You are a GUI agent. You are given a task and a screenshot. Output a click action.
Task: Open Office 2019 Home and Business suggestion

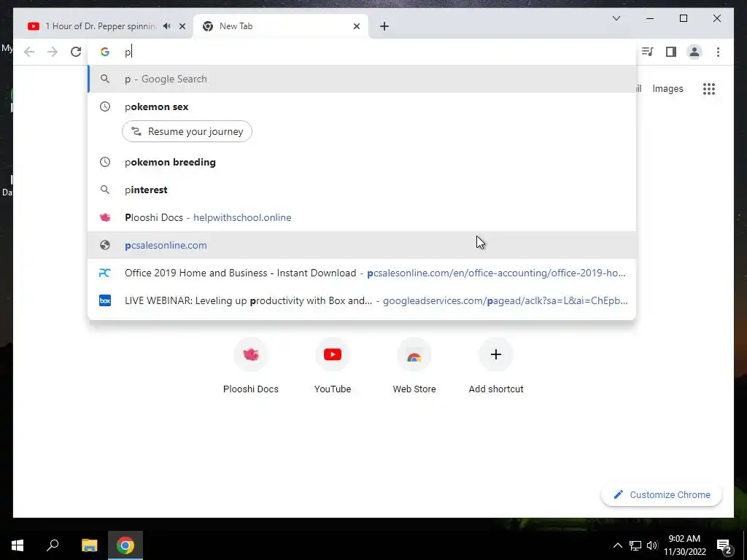362,273
